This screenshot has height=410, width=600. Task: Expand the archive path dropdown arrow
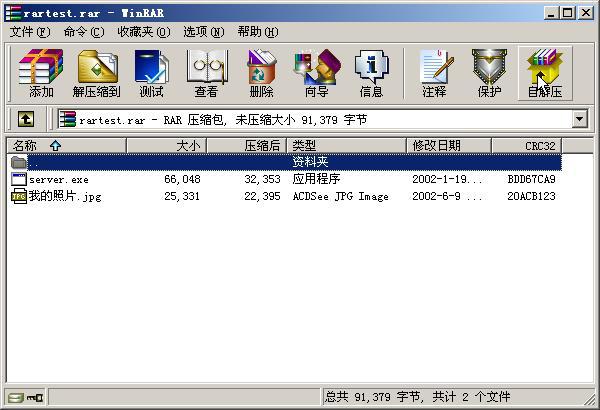coord(580,119)
